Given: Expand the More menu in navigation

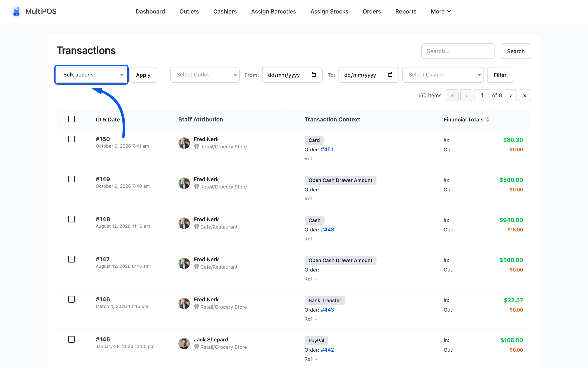Looking at the screenshot, I should (441, 11).
